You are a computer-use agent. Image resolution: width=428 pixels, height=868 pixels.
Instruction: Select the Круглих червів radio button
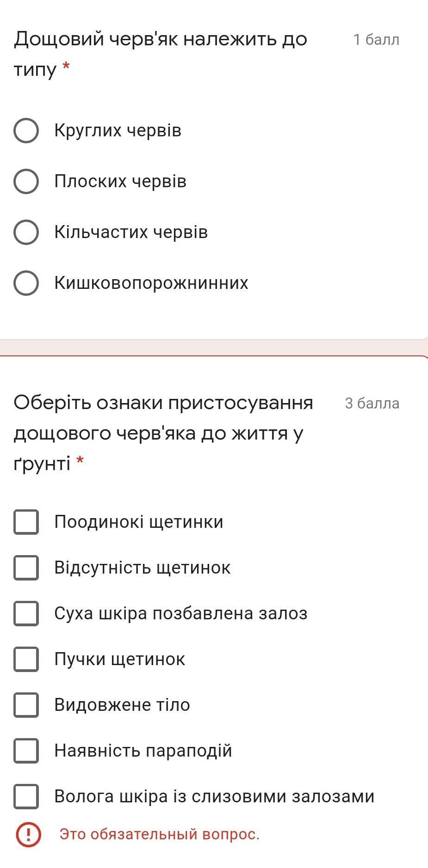(x=26, y=130)
